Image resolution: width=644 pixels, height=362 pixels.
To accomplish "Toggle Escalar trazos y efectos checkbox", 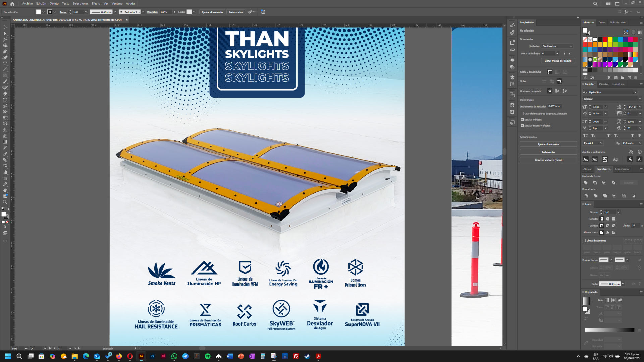I will 522,126.
